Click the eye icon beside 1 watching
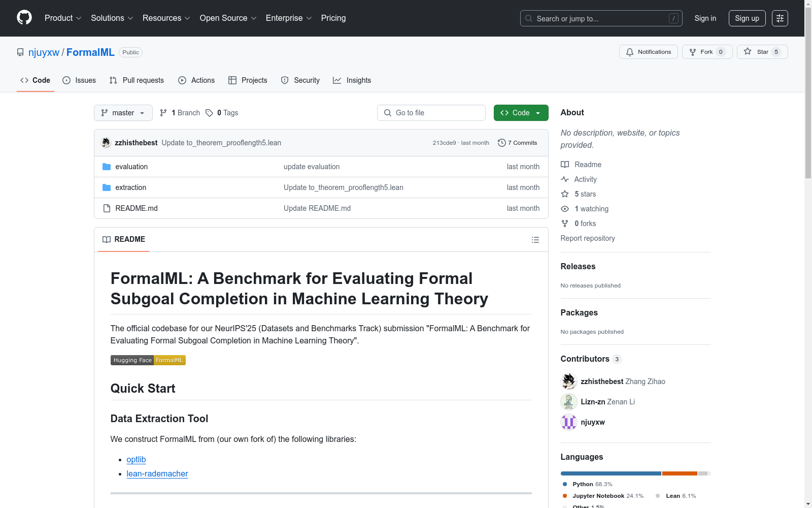The height and width of the screenshot is (508, 812). pos(565,209)
